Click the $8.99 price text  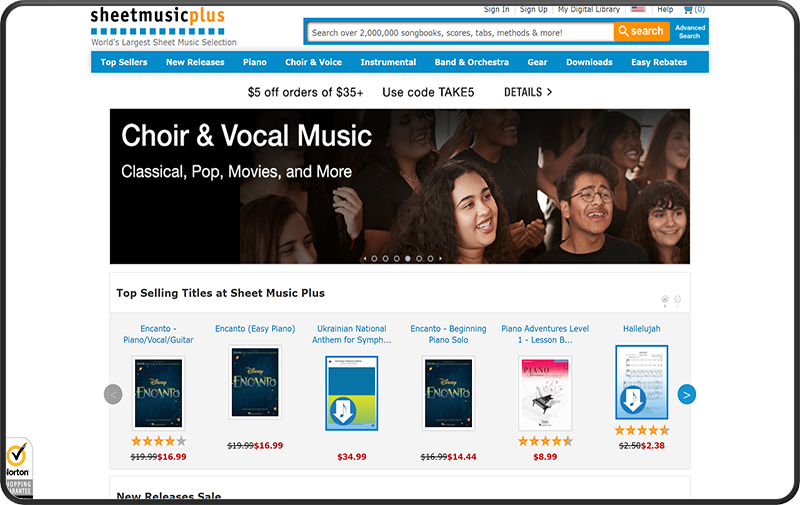(545, 457)
